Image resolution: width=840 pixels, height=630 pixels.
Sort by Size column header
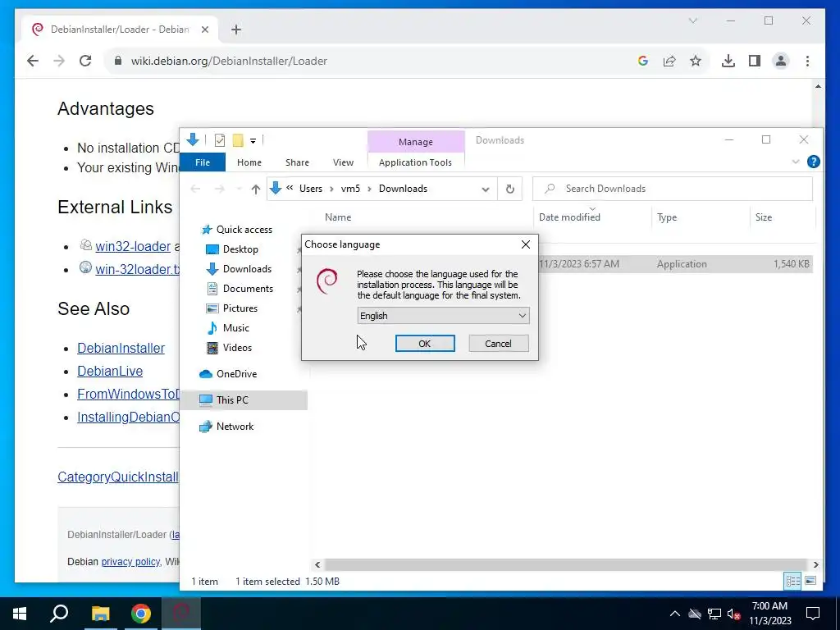click(764, 217)
